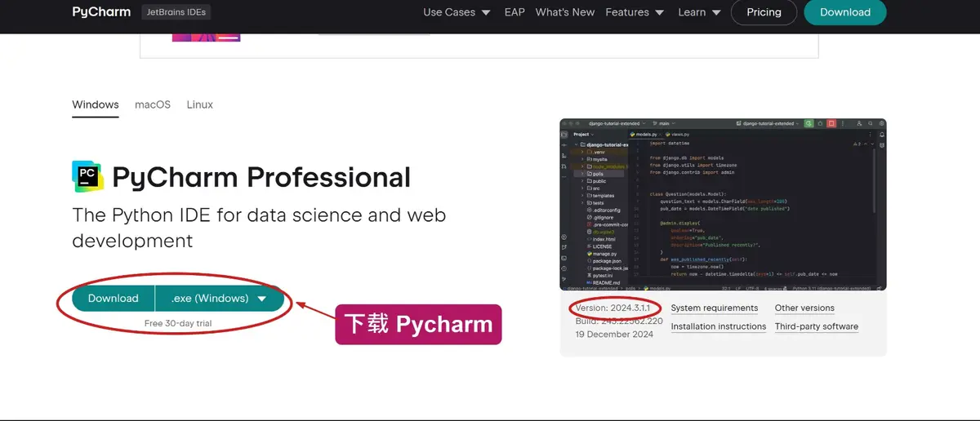The height and width of the screenshot is (421, 980).
Task: Open the JetBrains IDEs badge
Action: (176, 12)
